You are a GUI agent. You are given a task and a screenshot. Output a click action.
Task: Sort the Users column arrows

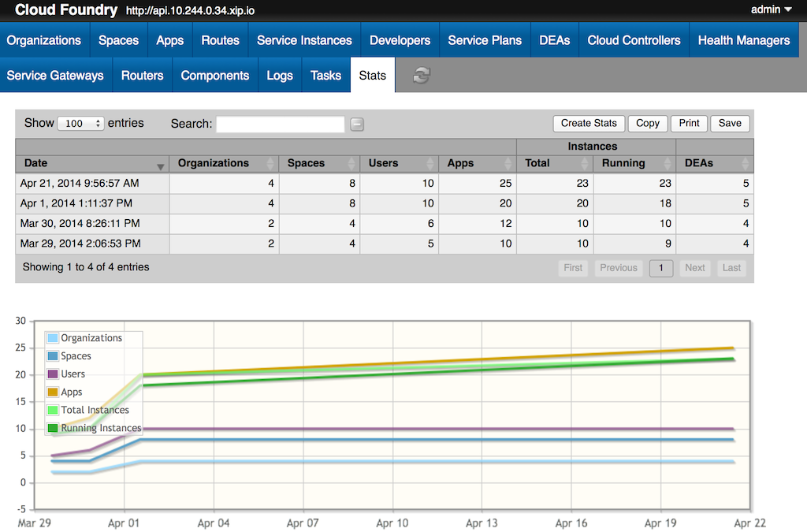click(430, 164)
